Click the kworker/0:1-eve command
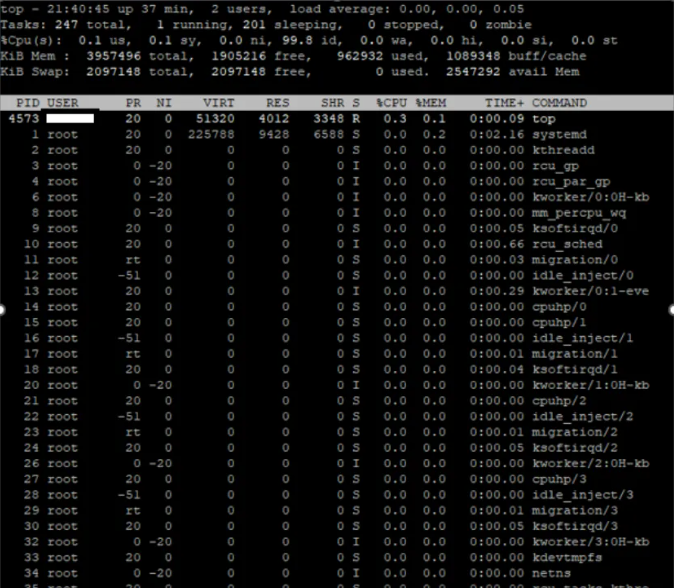The height and width of the screenshot is (588, 674). click(x=591, y=291)
